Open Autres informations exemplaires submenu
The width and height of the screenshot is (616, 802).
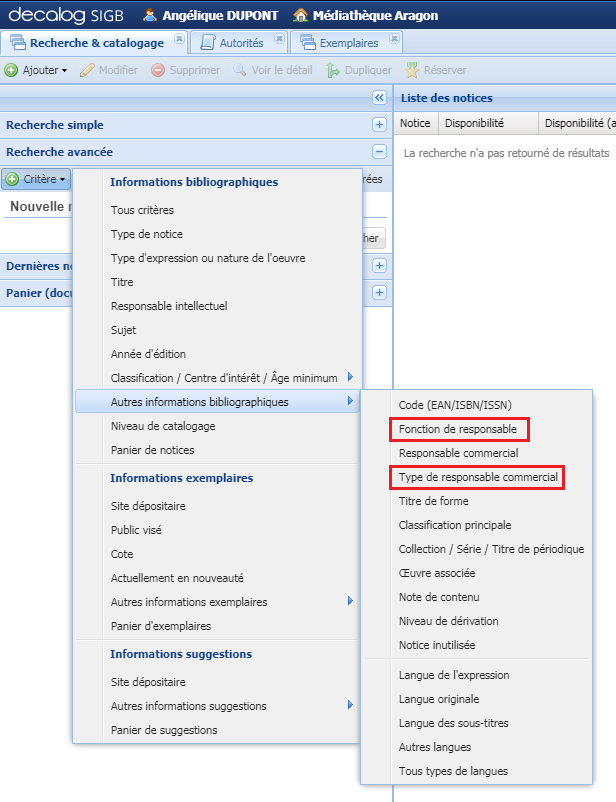217,603
